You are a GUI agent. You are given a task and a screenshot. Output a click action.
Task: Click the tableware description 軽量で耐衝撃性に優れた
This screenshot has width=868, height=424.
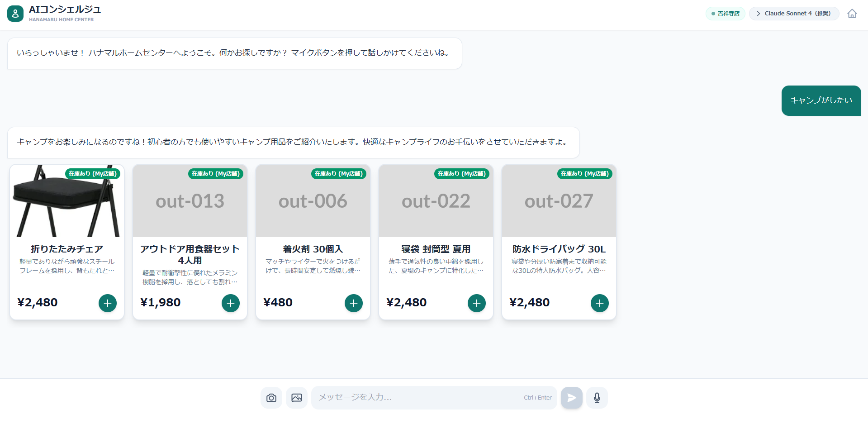(x=190, y=277)
